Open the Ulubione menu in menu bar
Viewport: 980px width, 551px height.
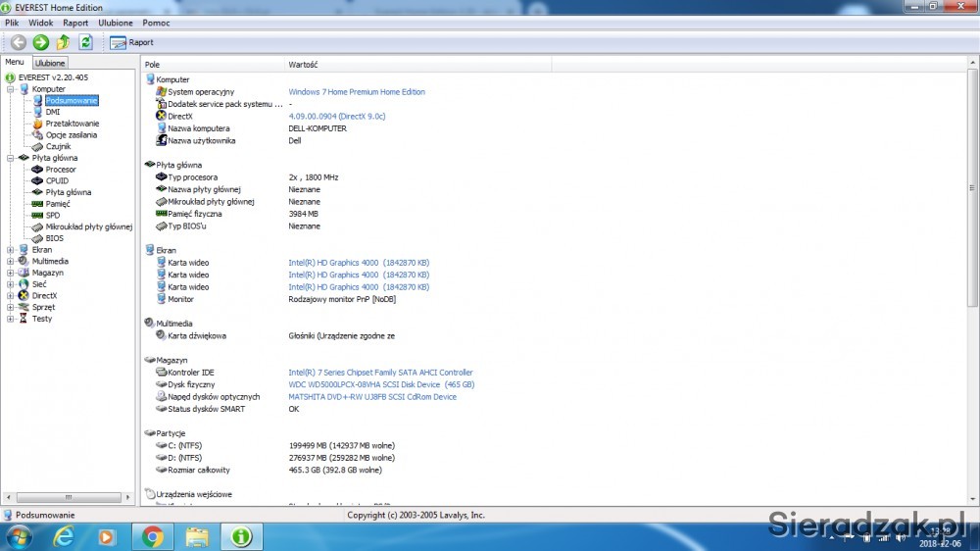[x=116, y=23]
